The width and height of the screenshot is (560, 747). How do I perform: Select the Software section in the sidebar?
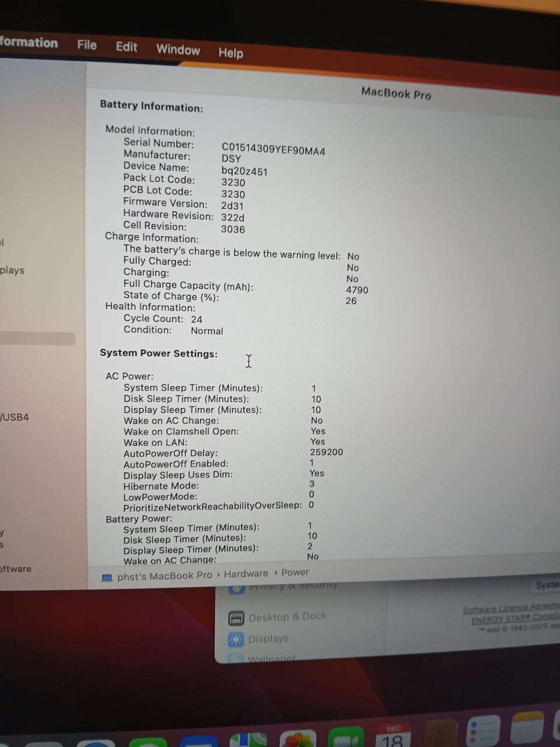point(16,569)
